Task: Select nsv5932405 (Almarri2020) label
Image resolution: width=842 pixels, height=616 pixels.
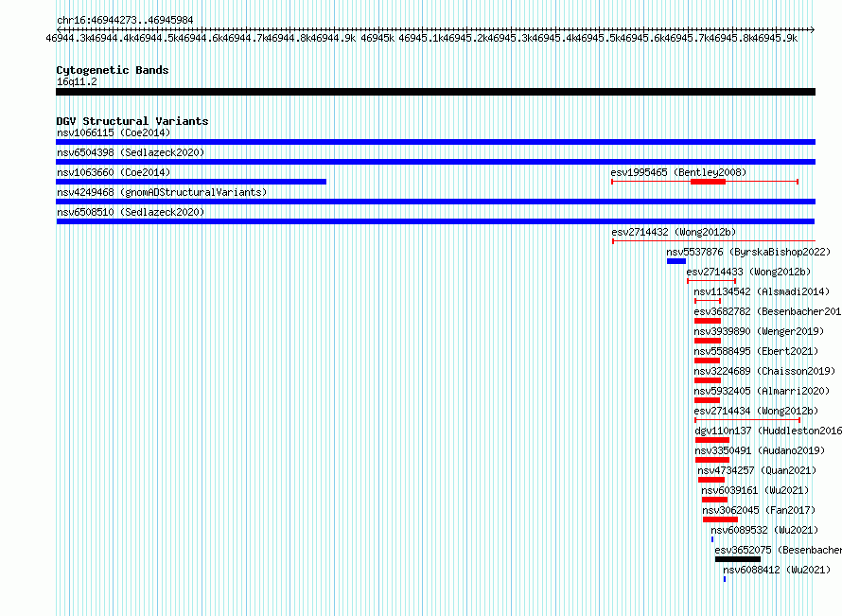Action: point(762,391)
